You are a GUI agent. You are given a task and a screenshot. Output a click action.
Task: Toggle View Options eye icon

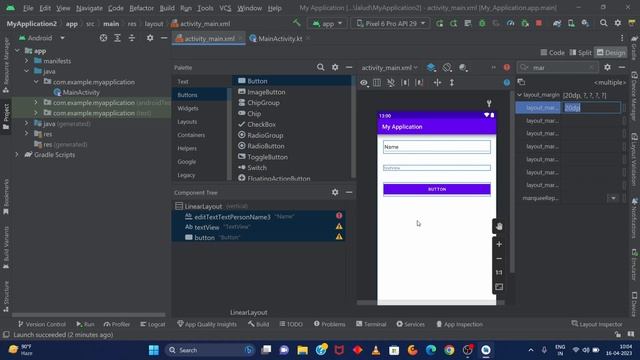coord(364,82)
